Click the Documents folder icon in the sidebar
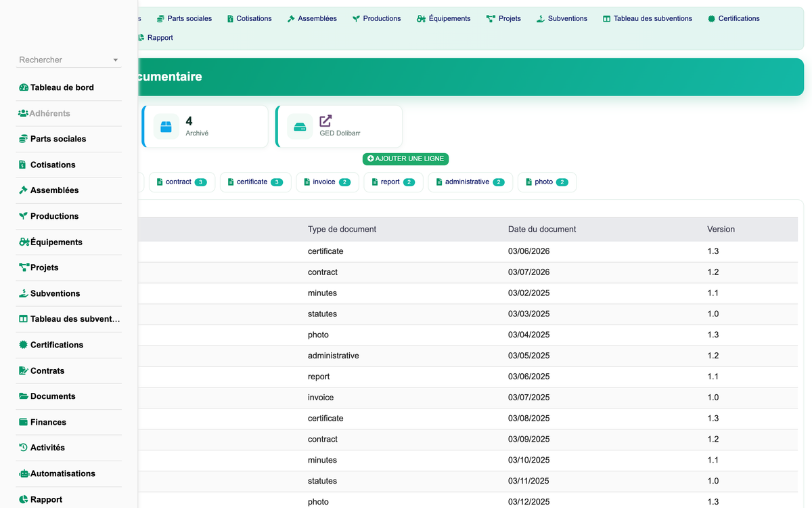 pyautogui.click(x=23, y=396)
